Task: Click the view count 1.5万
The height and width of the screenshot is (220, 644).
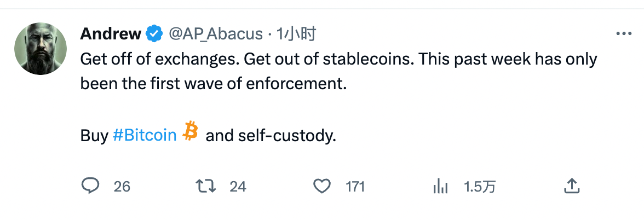Action: pos(479,187)
